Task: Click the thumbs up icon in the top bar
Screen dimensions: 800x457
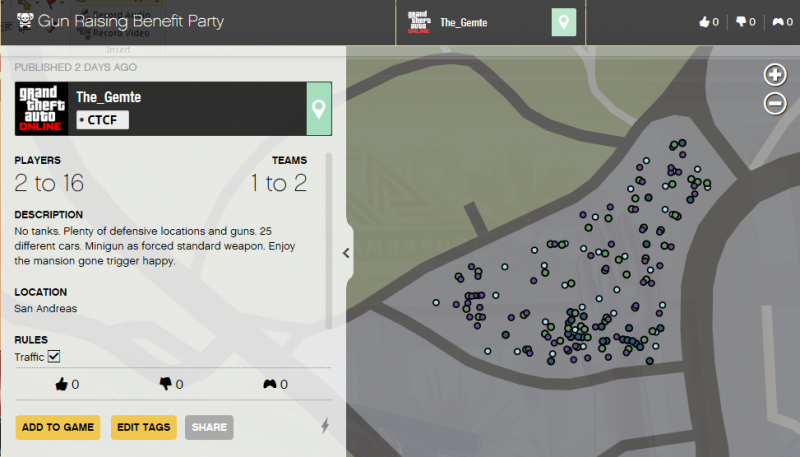Action: [x=702, y=22]
